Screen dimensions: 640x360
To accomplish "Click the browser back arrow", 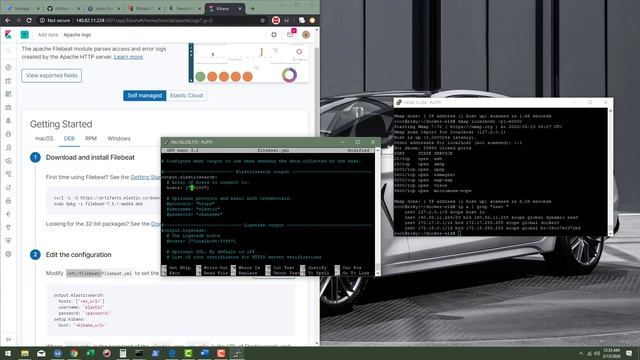I will 8,20.
